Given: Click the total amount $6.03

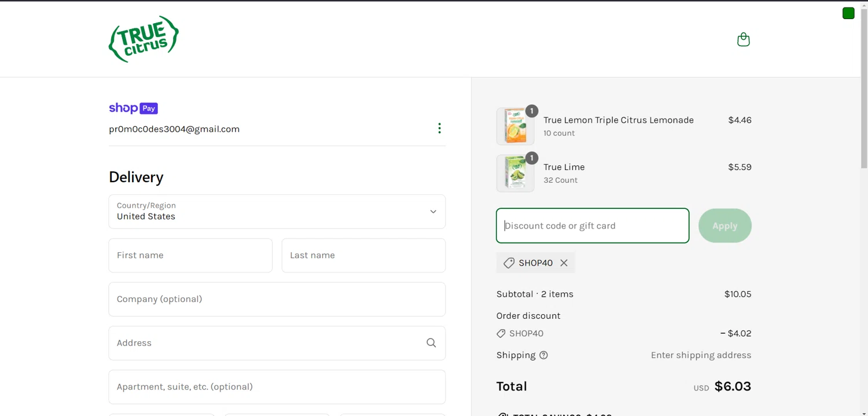Looking at the screenshot, I should click(733, 386).
